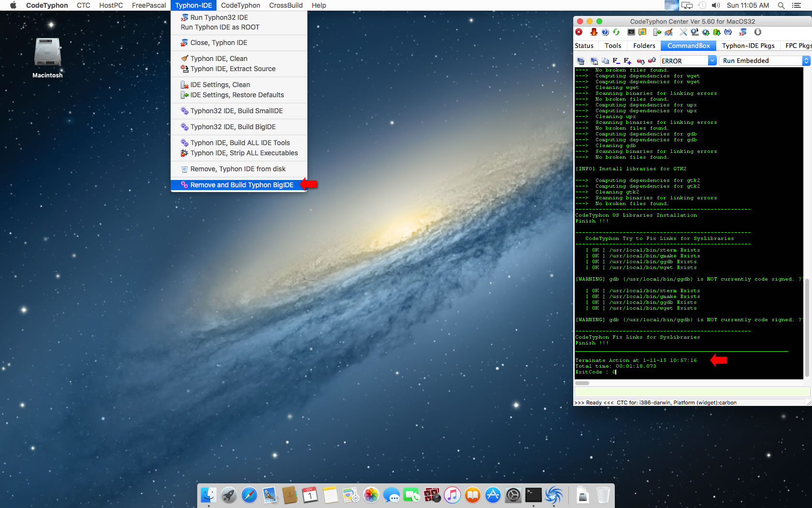The height and width of the screenshot is (508, 812).
Task: Open the CodeTyphon menu beside Typhon-IDE
Action: click(x=240, y=5)
